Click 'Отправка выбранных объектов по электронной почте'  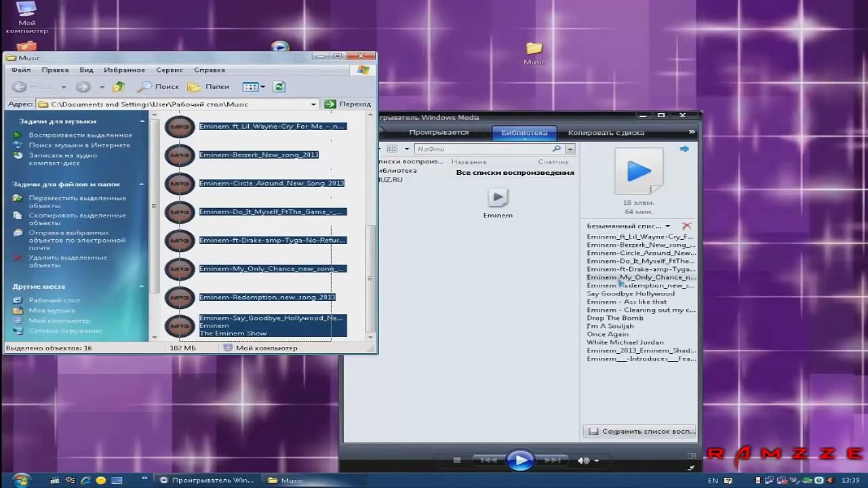pyautogui.click(x=77, y=240)
